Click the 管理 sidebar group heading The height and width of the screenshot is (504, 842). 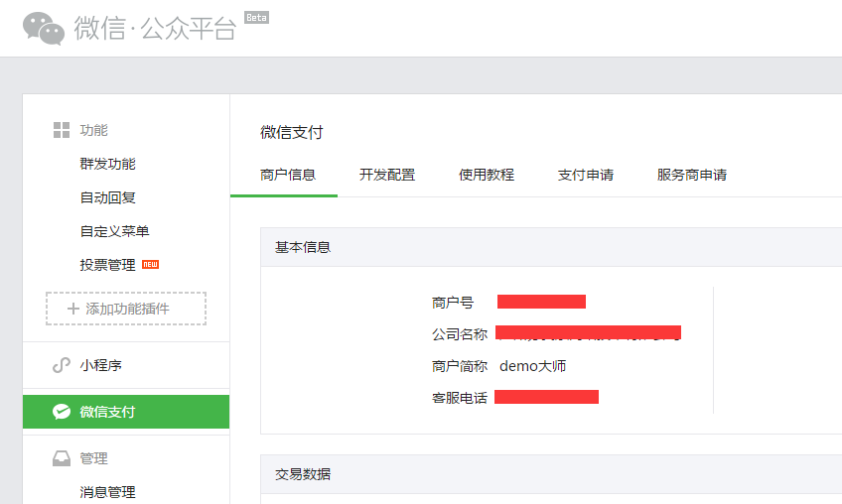pyautogui.click(x=94, y=458)
